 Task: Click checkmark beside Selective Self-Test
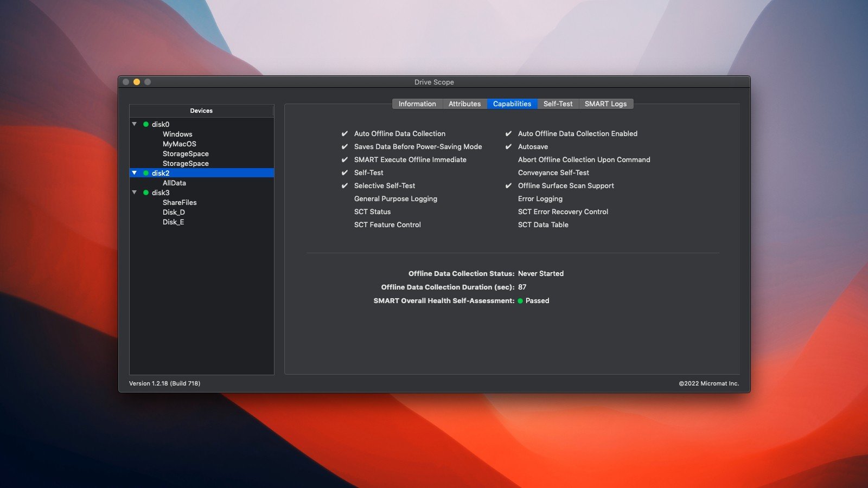344,185
